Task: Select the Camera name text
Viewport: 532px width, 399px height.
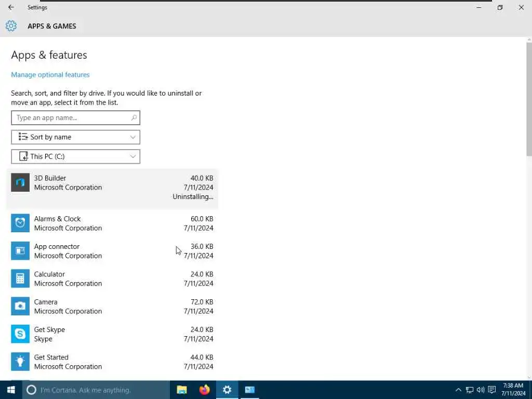Action: [46, 302]
